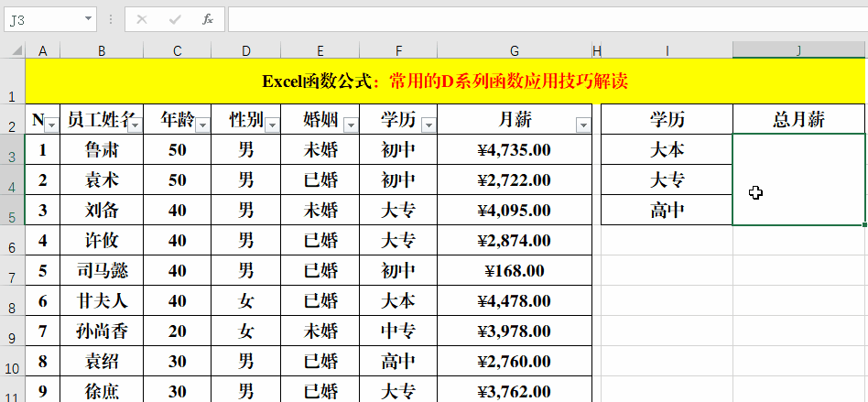Click the salary cell ¥2,760.00
The height and width of the screenshot is (402, 868).
pyautogui.click(x=515, y=361)
